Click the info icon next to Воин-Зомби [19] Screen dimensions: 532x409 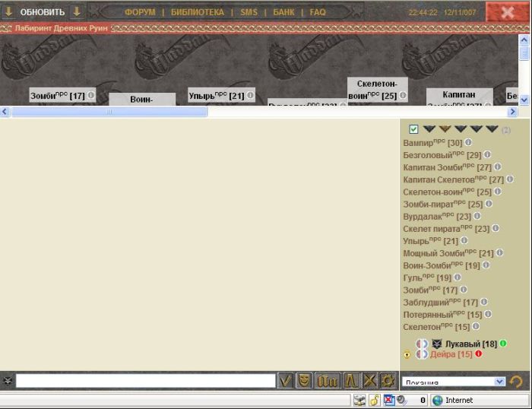pyautogui.click(x=486, y=265)
